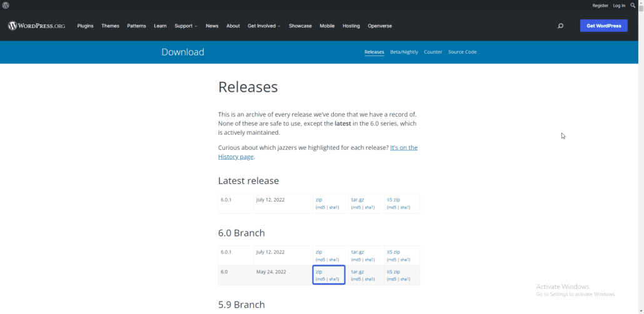Image resolution: width=644 pixels, height=314 pixels.
Task: Select the Releases tab
Action: pyautogui.click(x=374, y=52)
